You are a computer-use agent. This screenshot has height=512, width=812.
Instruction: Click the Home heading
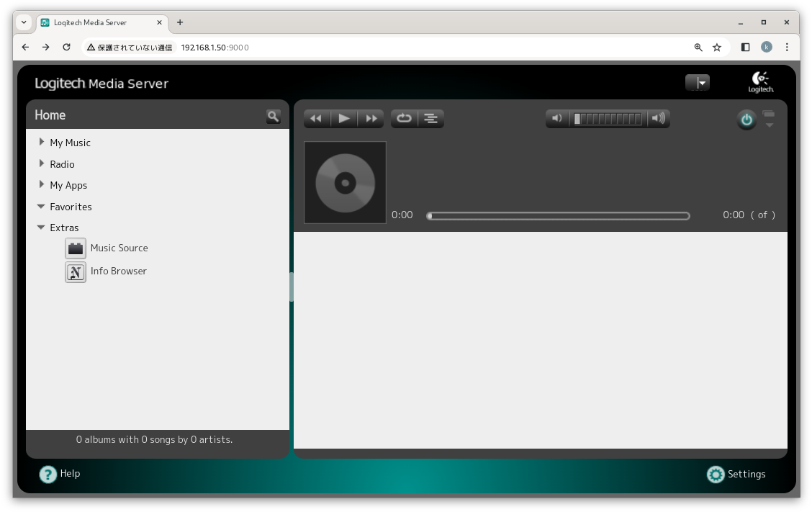coord(50,115)
